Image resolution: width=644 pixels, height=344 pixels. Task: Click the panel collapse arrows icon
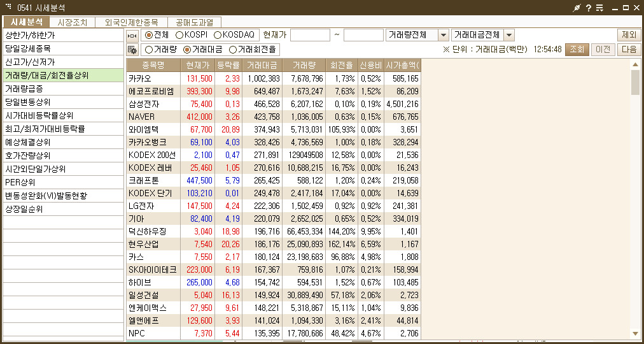point(132,36)
